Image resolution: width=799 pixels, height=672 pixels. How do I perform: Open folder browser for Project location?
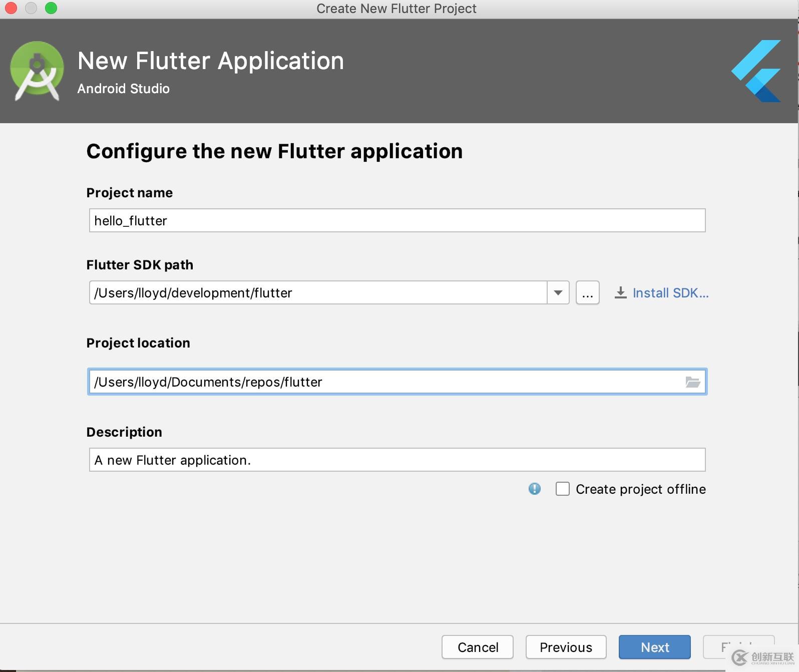(x=692, y=382)
